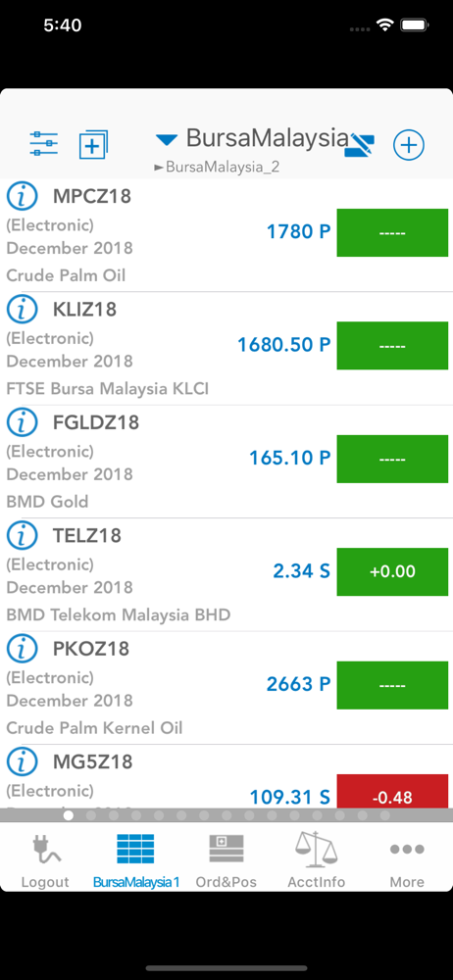This screenshot has height=980, width=453.
Task: Tap the green +0.00 change box
Action: (x=392, y=572)
